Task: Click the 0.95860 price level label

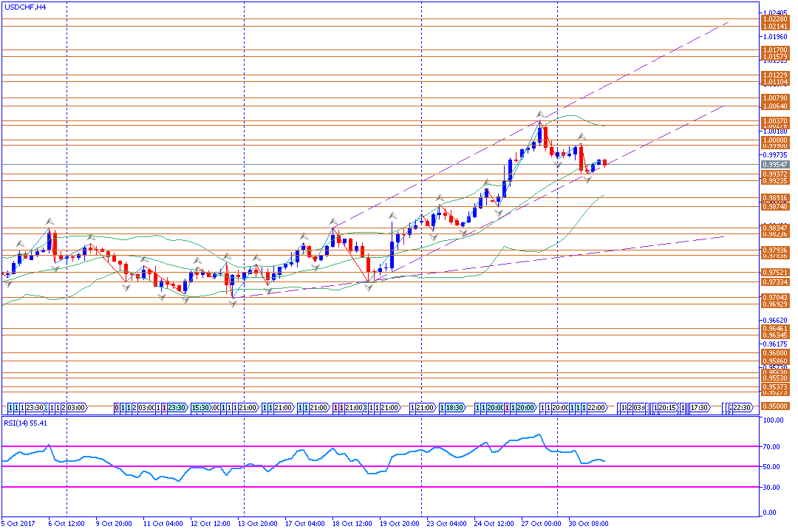Action: (x=775, y=361)
